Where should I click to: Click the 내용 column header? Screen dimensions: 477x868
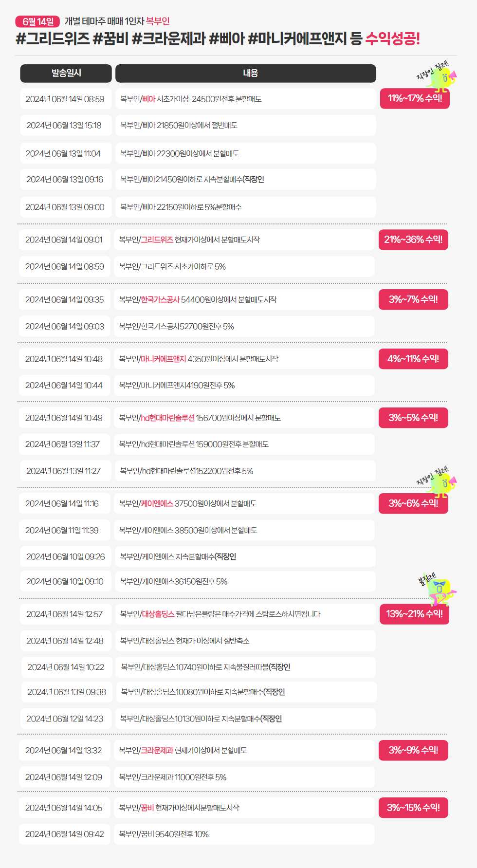[245, 73]
